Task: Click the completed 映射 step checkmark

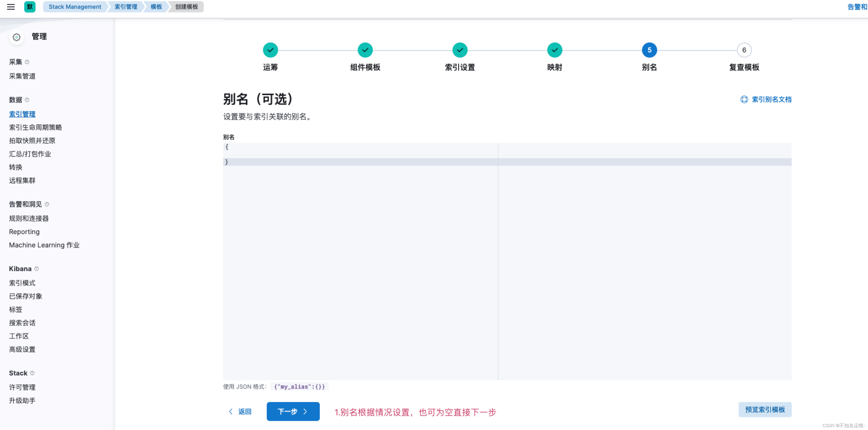Action: coord(554,50)
